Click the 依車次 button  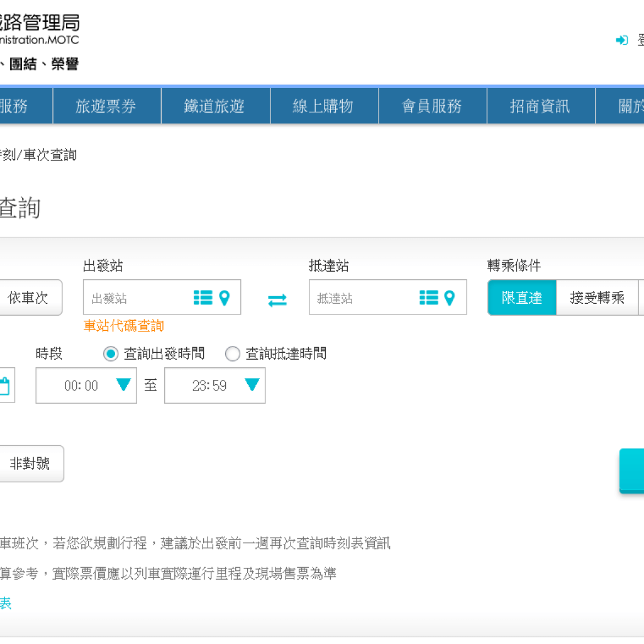[x=28, y=297]
